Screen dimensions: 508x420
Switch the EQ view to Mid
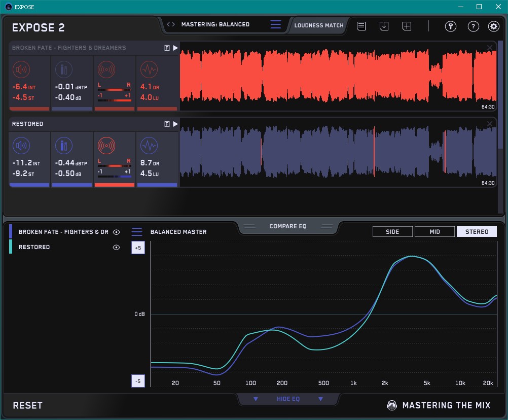pyautogui.click(x=434, y=232)
